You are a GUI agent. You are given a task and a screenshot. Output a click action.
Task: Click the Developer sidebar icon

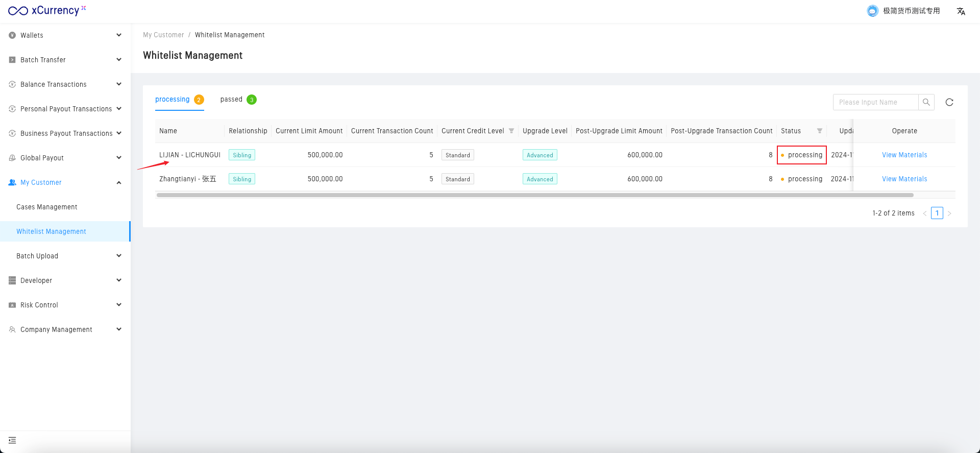coord(12,280)
